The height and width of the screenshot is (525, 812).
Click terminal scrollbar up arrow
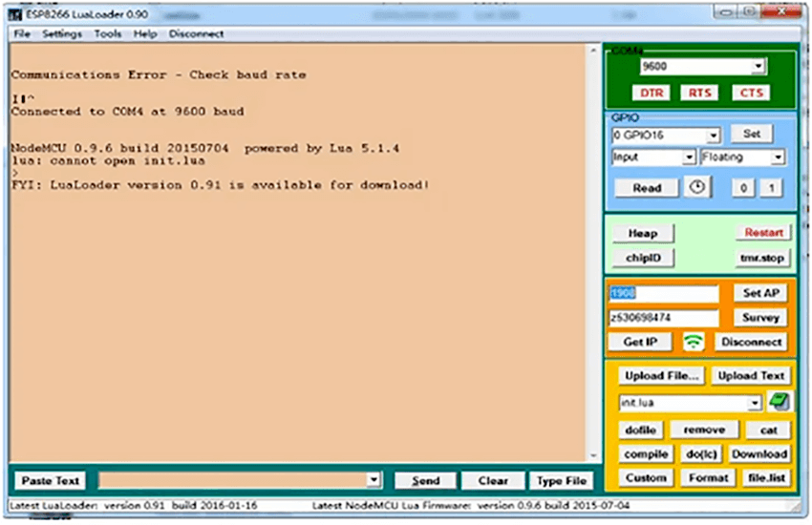click(593, 51)
